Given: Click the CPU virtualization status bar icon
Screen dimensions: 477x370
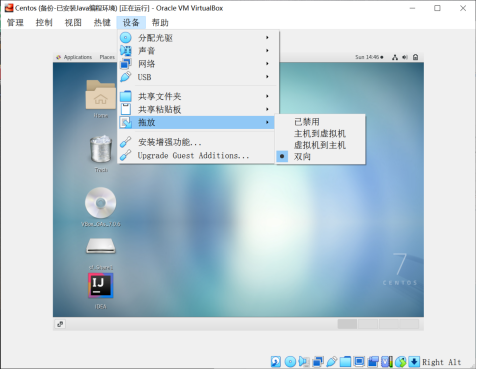Looking at the screenshot, I should click(x=387, y=362).
